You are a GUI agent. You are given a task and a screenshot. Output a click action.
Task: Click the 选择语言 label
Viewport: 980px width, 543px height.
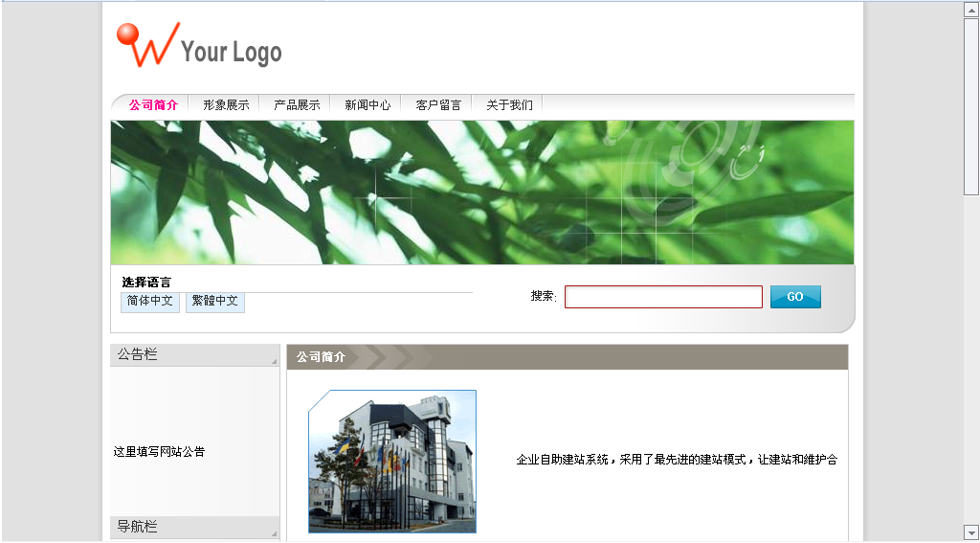146,283
